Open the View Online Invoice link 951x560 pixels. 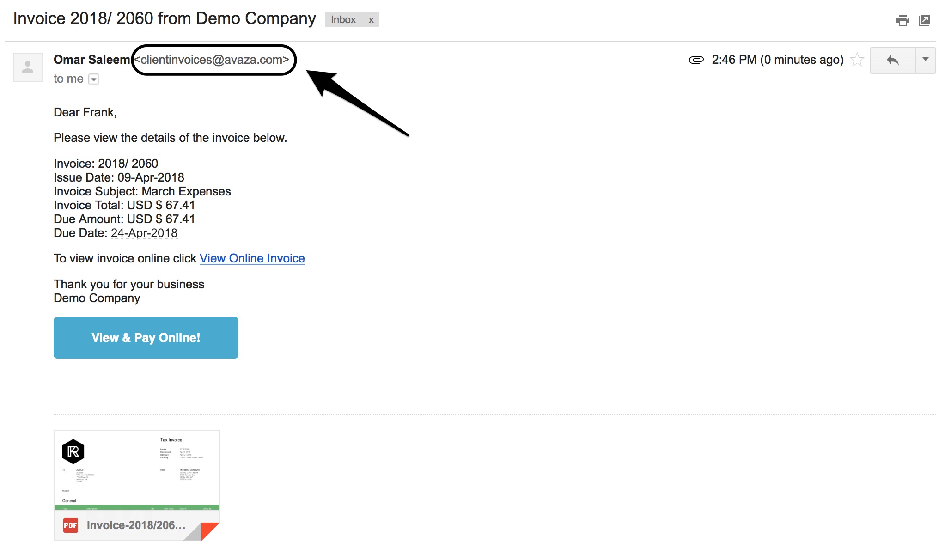252,258
